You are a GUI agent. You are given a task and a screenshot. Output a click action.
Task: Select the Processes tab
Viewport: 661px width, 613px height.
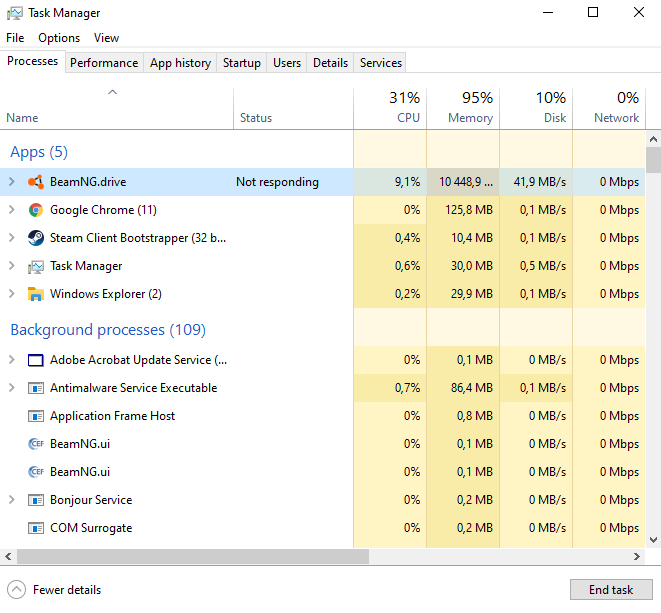pyautogui.click(x=32, y=62)
